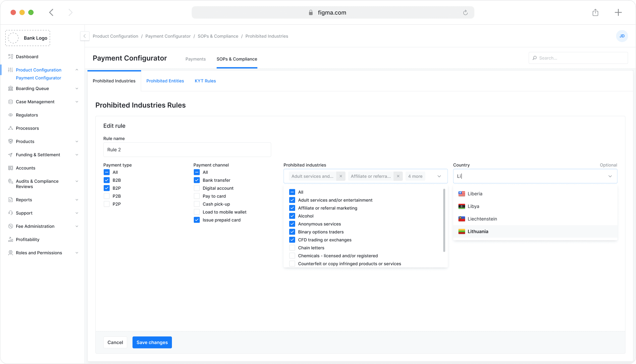The height and width of the screenshot is (364, 636).
Task: Remove the Adult services tag
Action: click(x=341, y=176)
